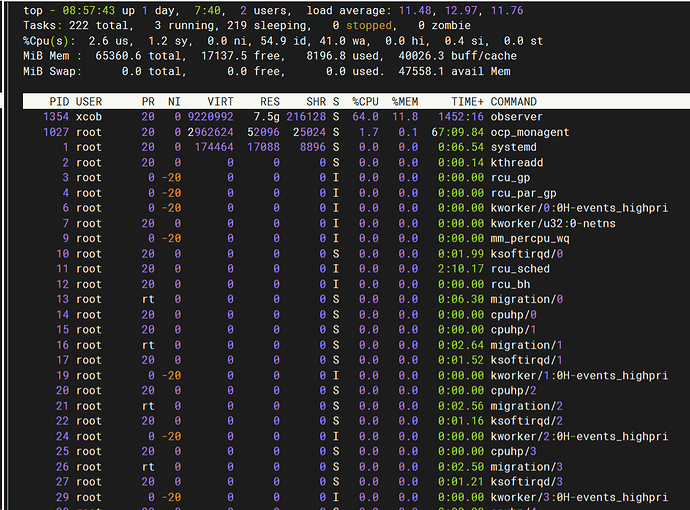Click the 2962624 VIRT value
690x510 pixels.
click(x=210, y=132)
